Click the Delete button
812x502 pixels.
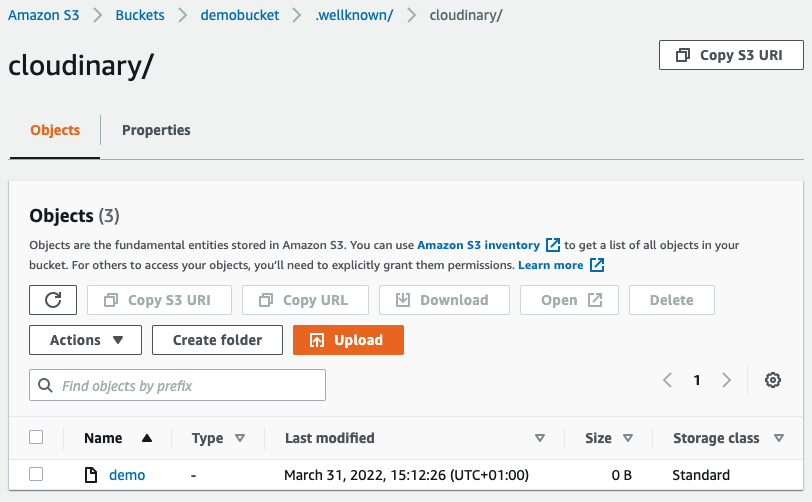672,300
